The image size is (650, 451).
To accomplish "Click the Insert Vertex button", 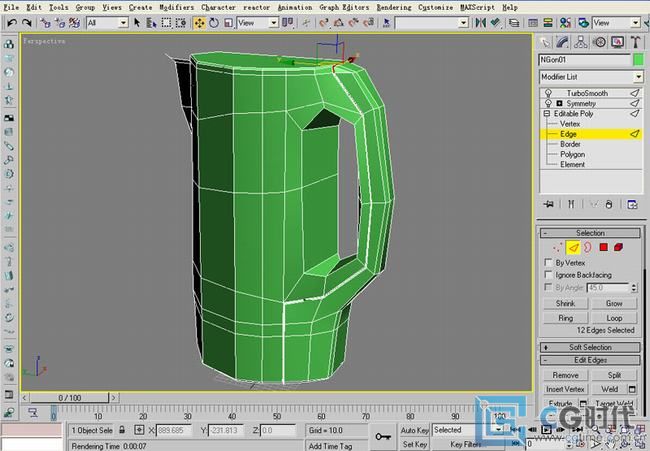I will (565, 389).
